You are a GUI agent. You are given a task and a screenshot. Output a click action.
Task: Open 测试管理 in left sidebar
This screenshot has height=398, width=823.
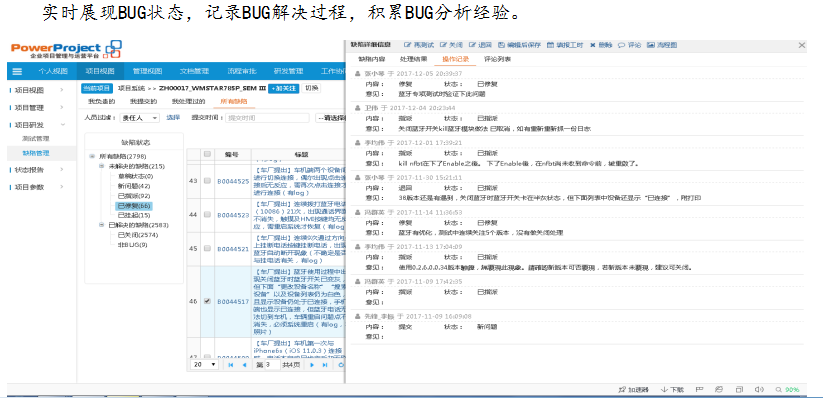[36, 139]
